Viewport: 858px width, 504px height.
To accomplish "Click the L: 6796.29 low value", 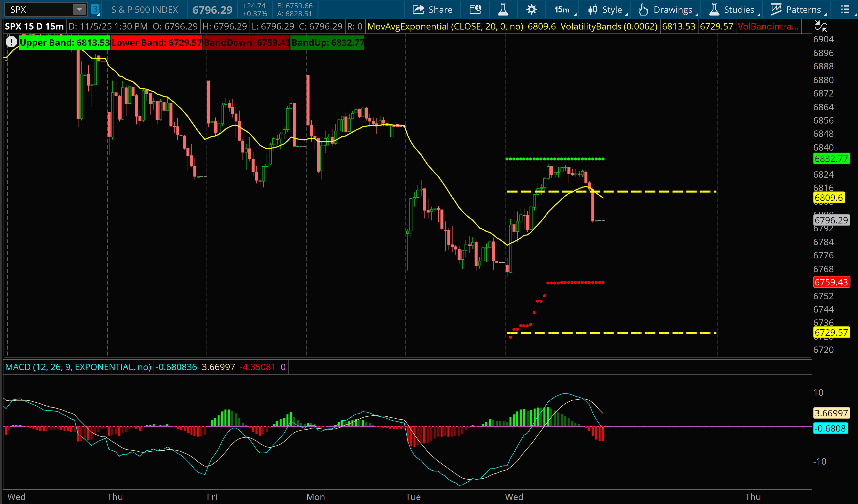I will pyautogui.click(x=273, y=26).
